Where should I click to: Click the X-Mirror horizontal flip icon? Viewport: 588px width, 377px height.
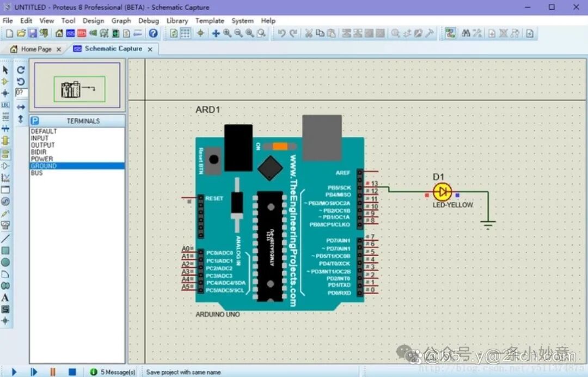click(x=21, y=107)
